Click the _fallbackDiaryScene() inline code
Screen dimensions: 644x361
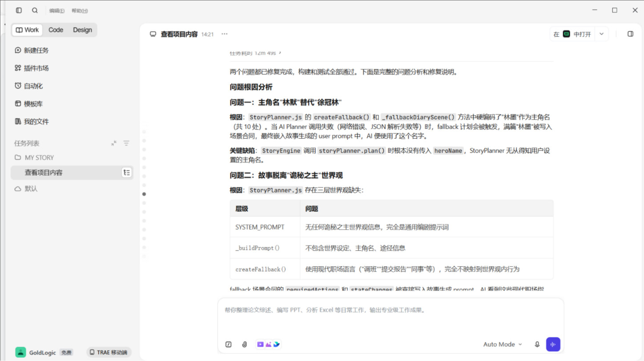419,117
